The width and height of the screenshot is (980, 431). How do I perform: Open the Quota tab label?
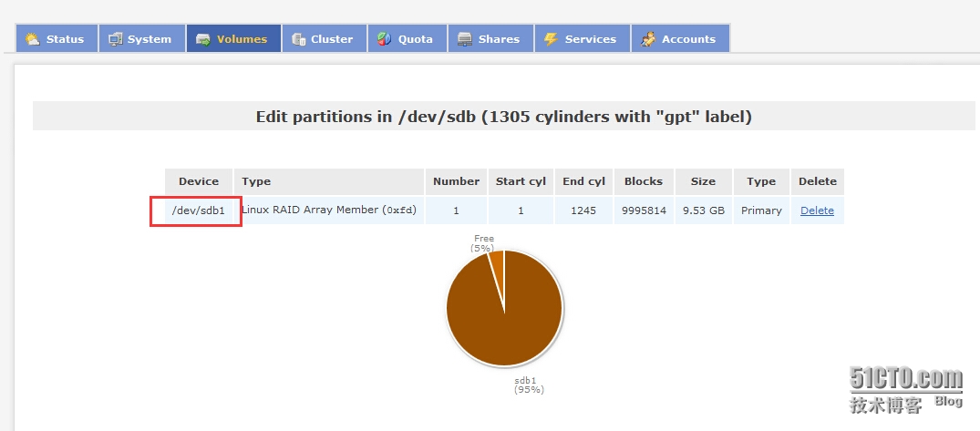point(416,39)
